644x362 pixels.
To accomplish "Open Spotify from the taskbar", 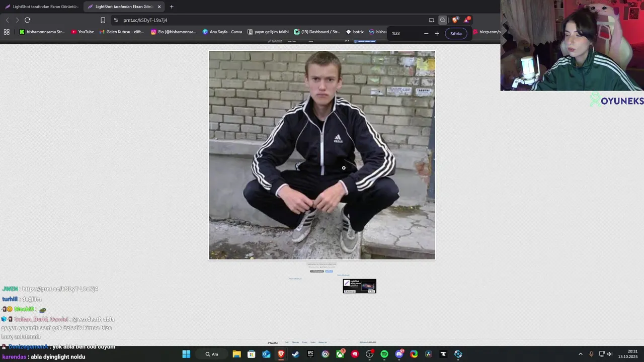I will coord(384,354).
